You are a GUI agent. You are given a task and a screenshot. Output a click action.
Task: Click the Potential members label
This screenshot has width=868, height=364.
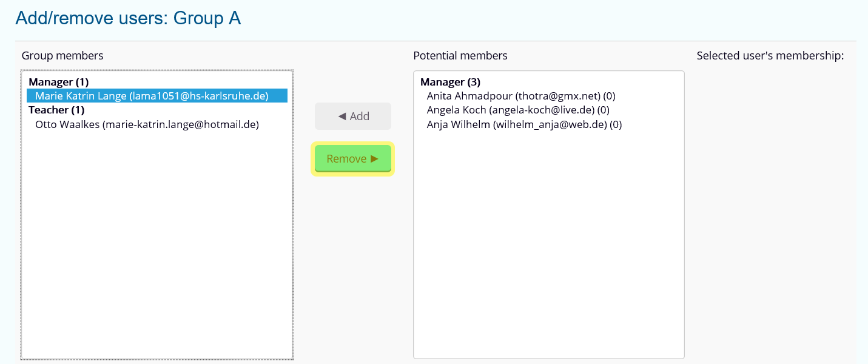(x=460, y=56)
